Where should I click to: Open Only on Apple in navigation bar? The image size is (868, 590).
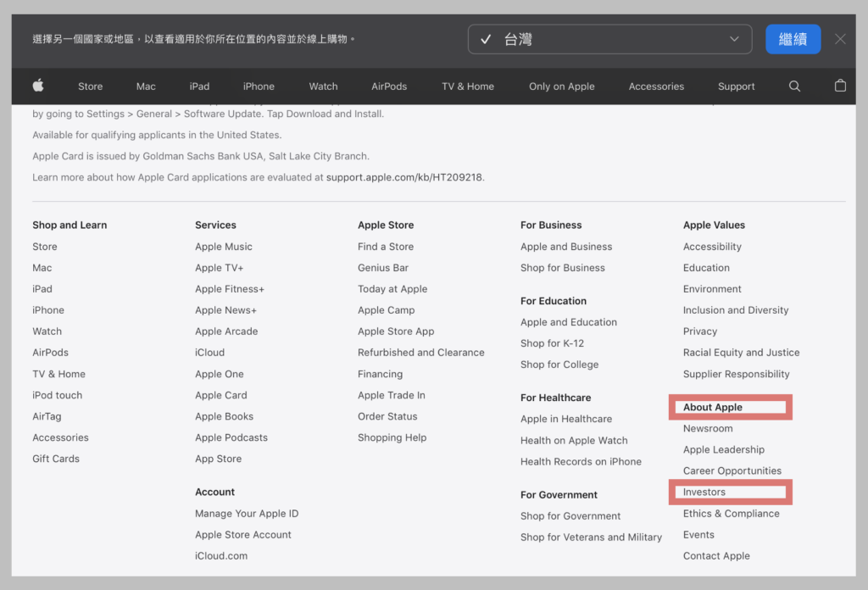[x=561, y=86]
